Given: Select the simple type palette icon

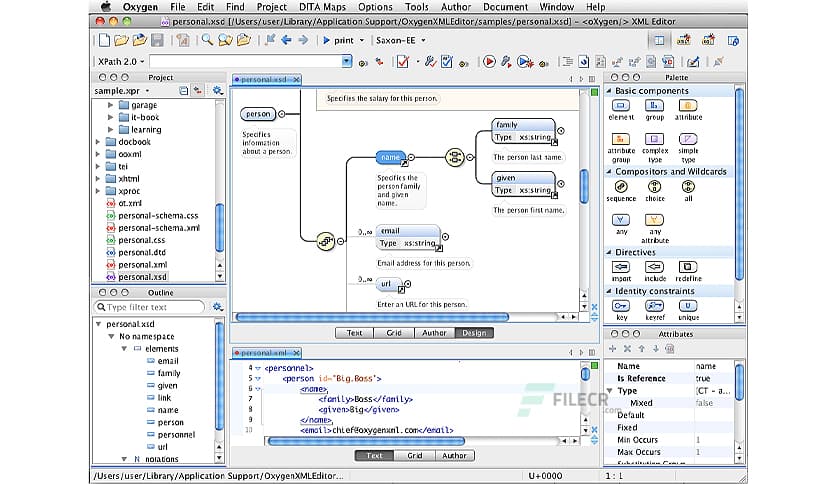Looking at the screenshot, I should 688,139.
